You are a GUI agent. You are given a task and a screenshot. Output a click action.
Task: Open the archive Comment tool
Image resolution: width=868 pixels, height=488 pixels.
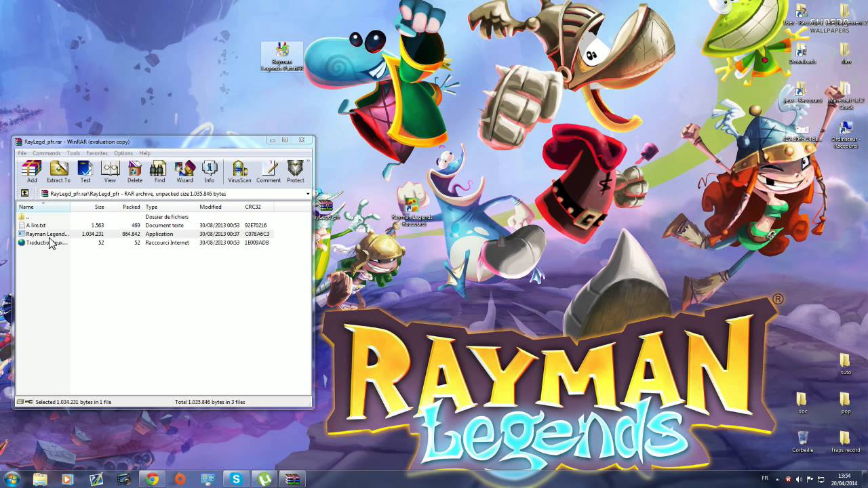269,171
